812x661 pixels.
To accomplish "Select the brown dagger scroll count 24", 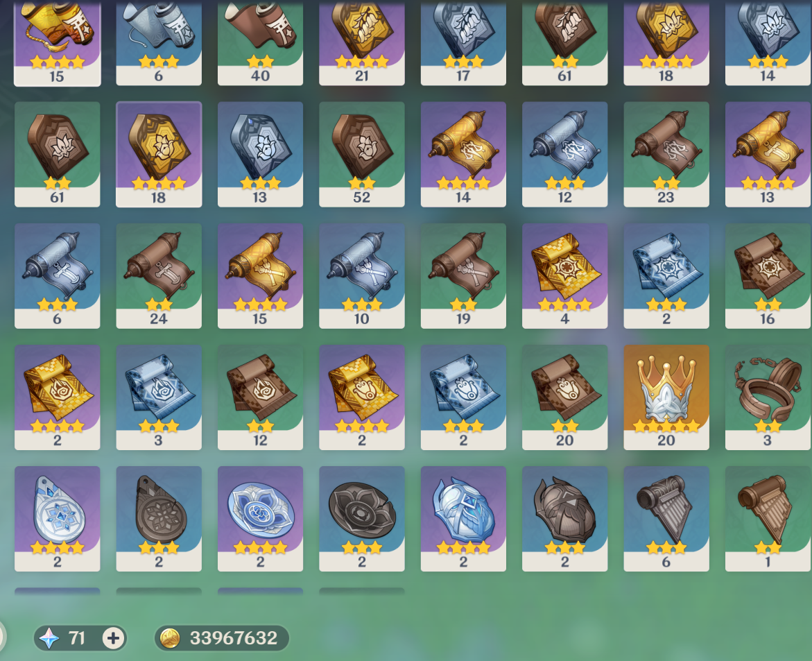I will click(x=159, y=275).
